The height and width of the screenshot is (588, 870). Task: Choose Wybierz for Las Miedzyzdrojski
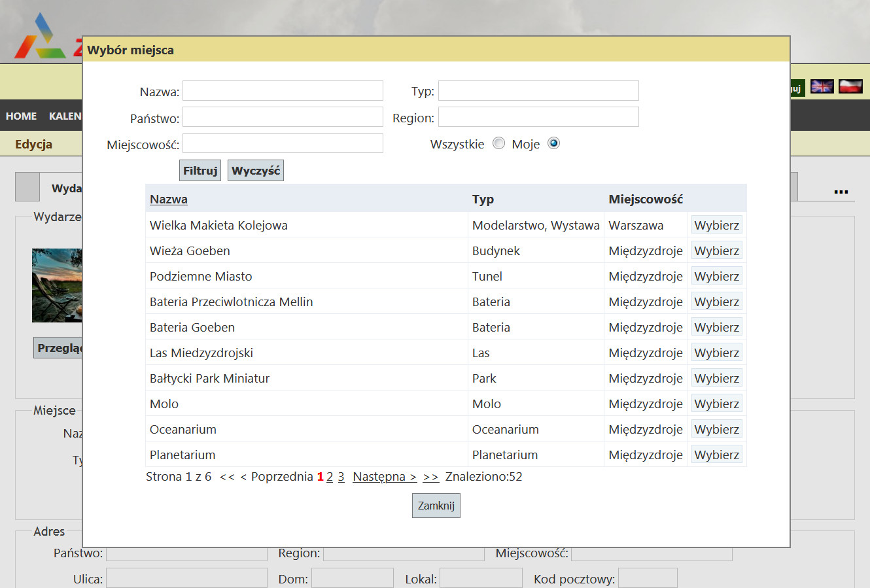[717, 353]
